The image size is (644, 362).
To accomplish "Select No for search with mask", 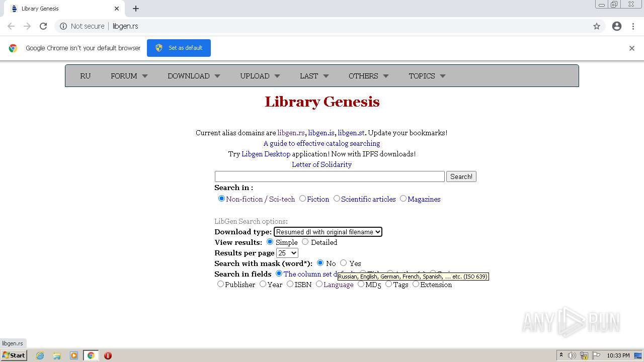I will coord(320,263).
